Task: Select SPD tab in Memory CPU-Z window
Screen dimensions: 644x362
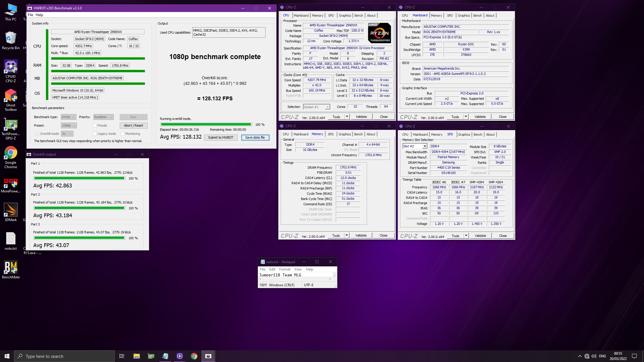Action: click(x=330, y=134)
